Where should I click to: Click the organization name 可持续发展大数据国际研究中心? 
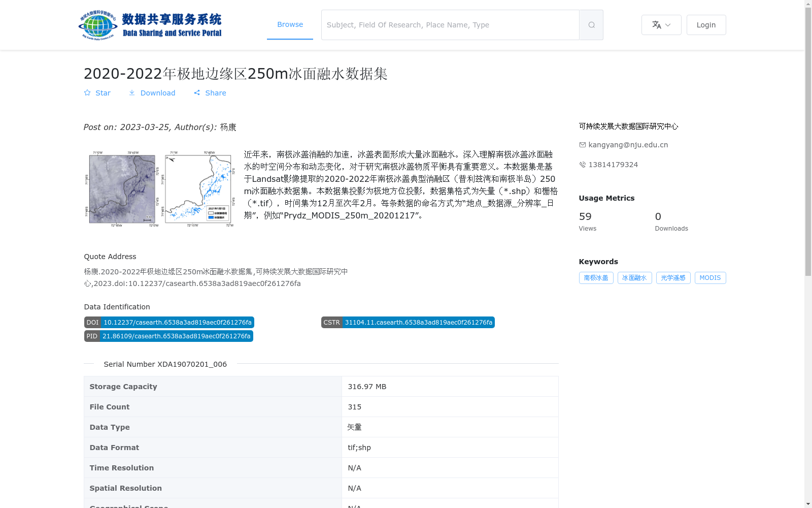click(628, 126)
